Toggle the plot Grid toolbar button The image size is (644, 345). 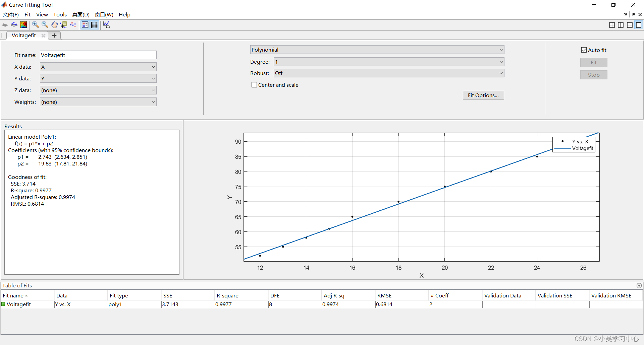[95, 25]
